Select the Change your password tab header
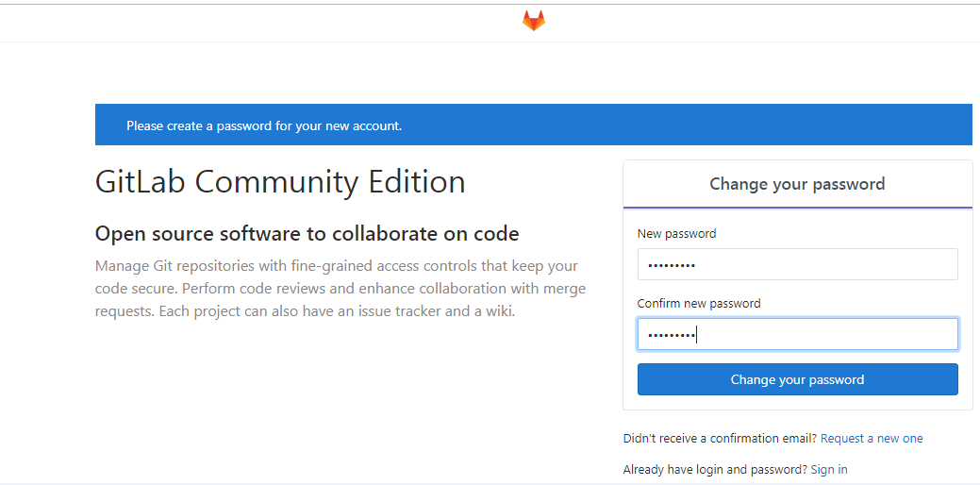 797,184
